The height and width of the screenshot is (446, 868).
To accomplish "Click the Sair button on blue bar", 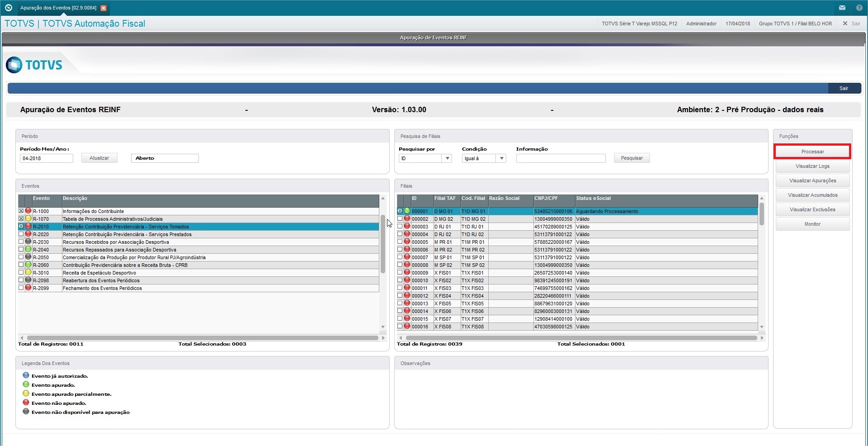I will point(844,88).
